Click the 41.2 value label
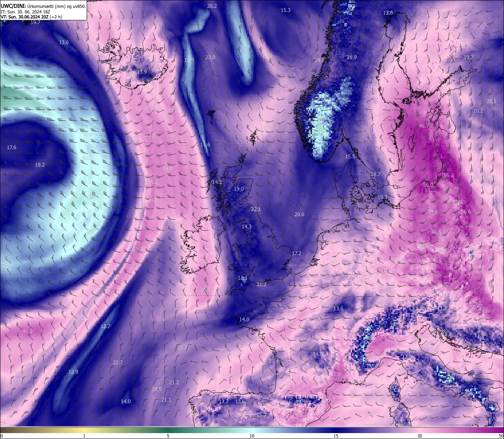The image size is (504, 439). click(x=28, y=331)
